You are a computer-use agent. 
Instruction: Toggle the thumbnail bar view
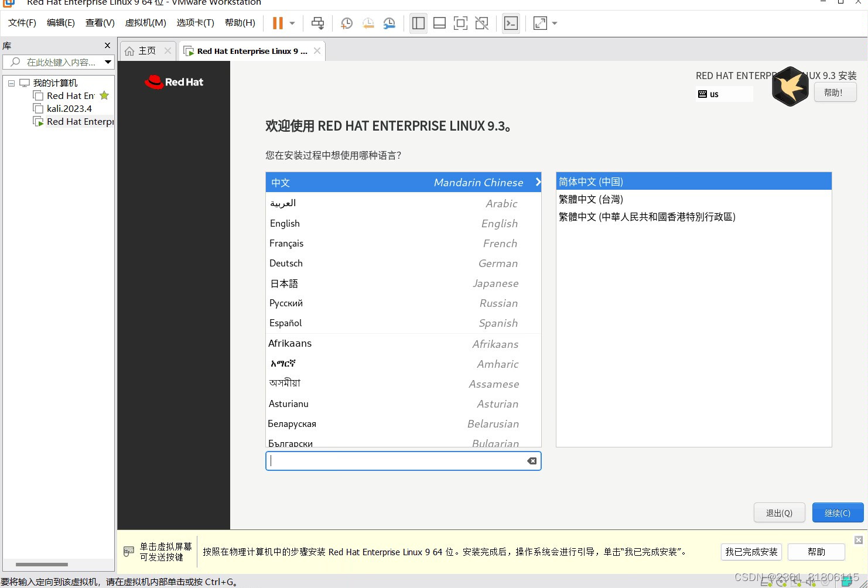click(439, 23)
